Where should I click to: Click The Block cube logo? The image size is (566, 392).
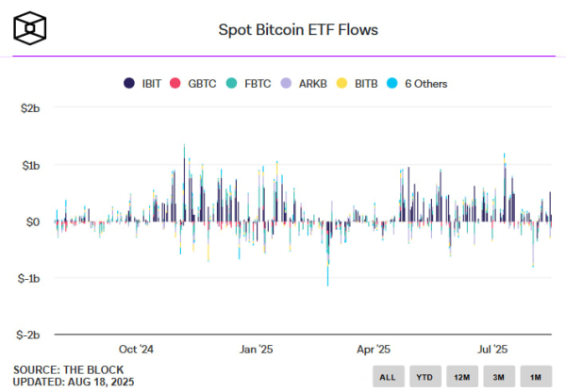point(30,28)
